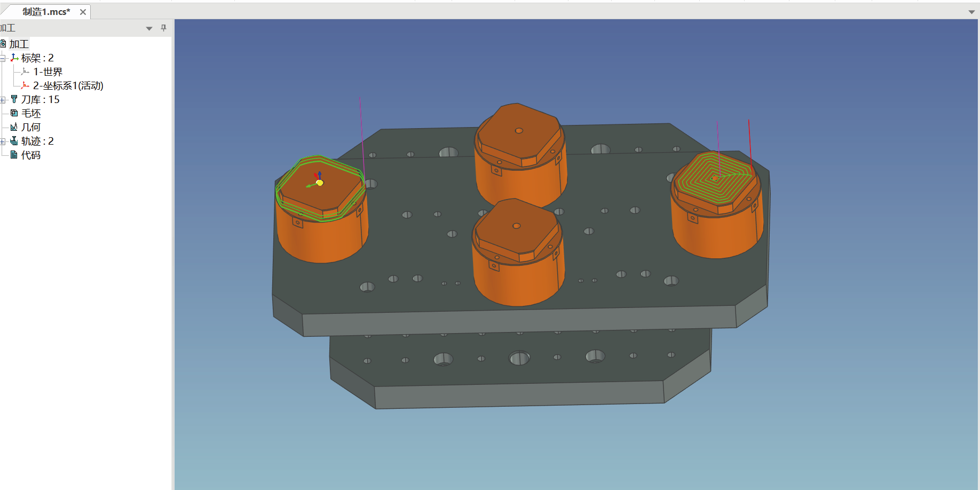Click the geometry icon beside 几何
This screenshot has width=980, height=490.
[x=14, y=127]
